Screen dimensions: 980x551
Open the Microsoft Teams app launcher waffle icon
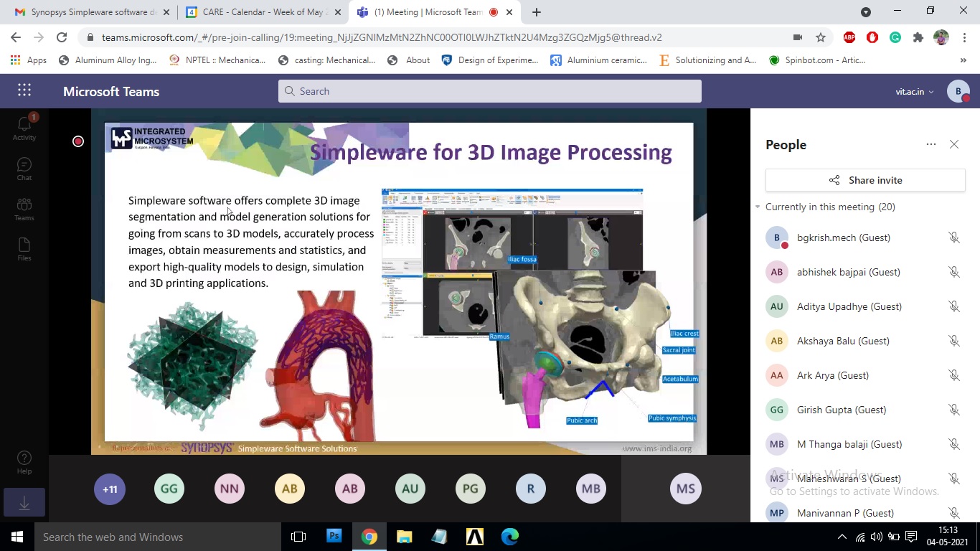tap(24, 91)
